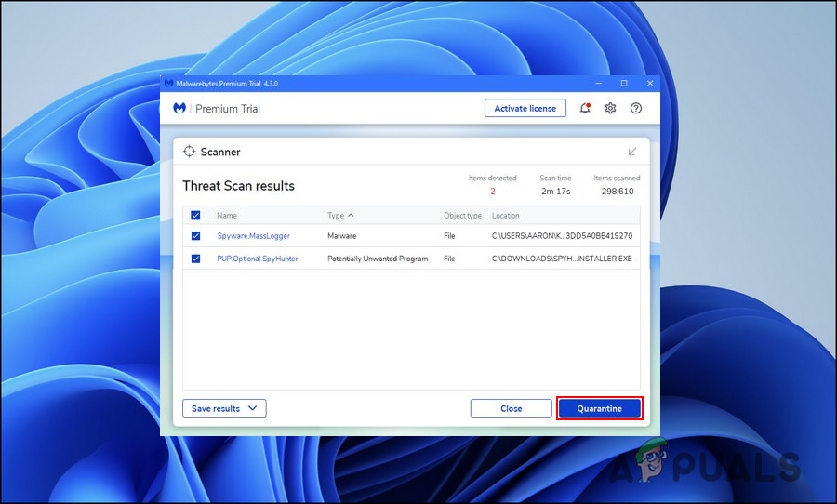Close the Malwarebytes window via title bar X

tap(650, 84)
